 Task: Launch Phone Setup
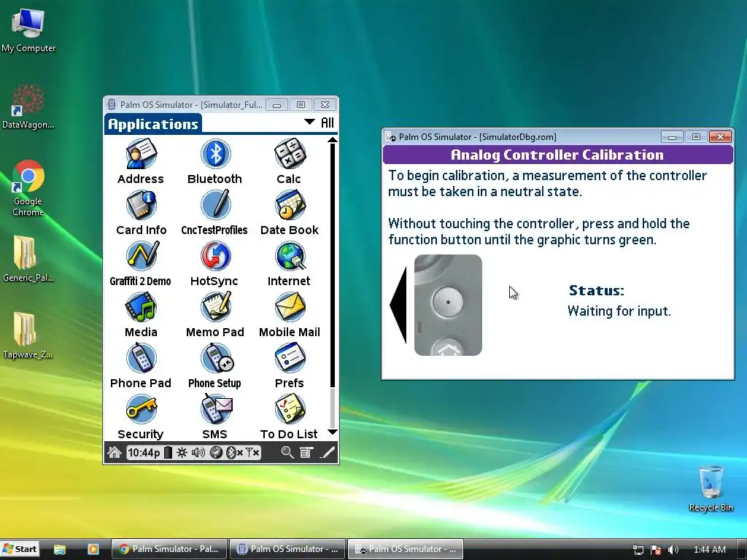click(x=214, y=366)
